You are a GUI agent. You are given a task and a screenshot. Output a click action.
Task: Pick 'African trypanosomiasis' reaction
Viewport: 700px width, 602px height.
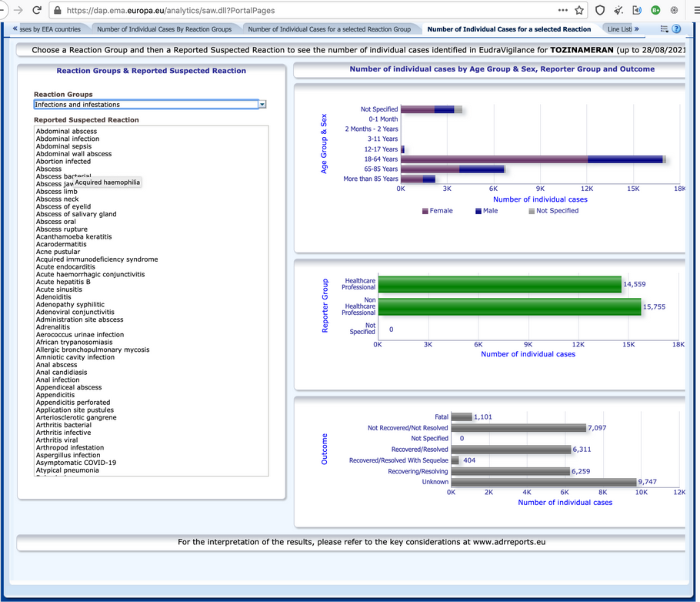75,343
